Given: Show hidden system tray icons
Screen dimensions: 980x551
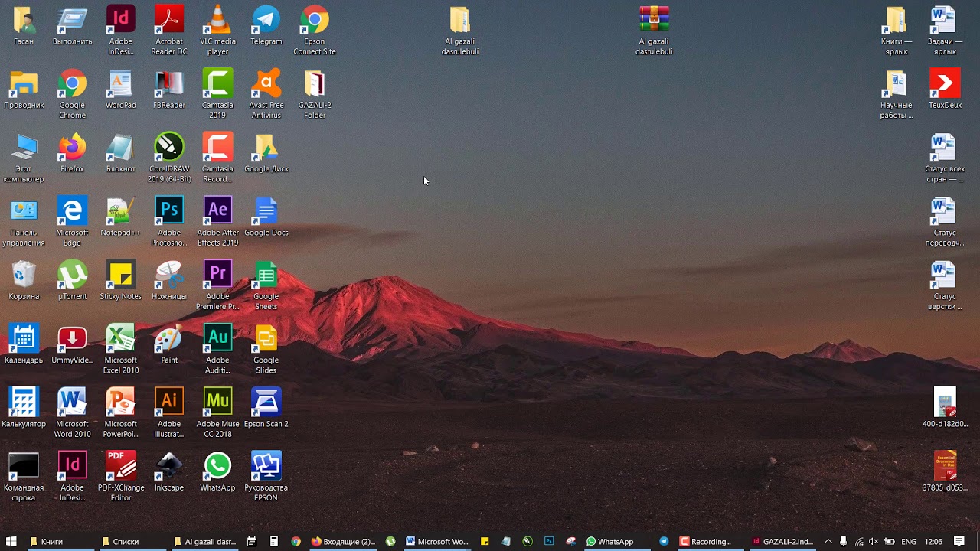Looking at the screenshot, I should (x=828, y=542).
